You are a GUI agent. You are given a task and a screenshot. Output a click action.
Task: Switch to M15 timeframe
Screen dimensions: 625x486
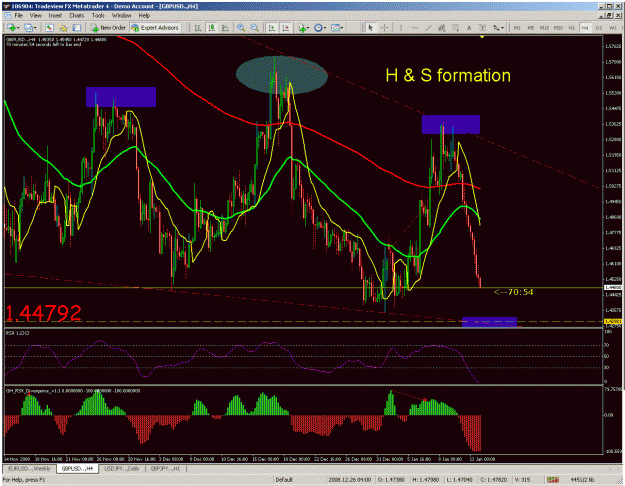pos(544,28)
